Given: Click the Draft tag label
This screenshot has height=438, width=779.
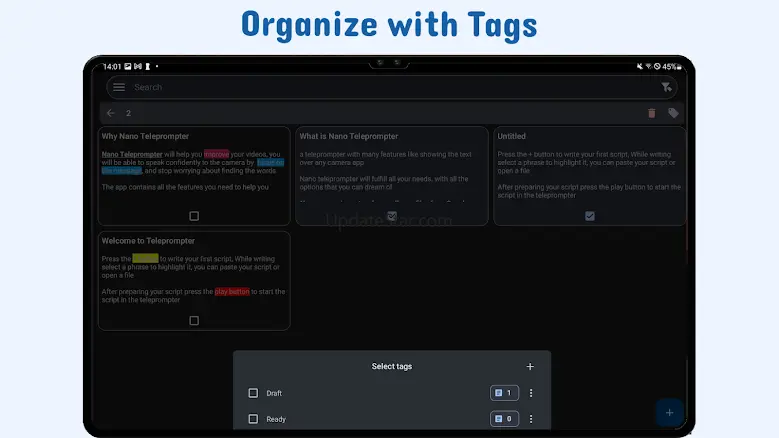Looking at the screenshot, I should [x=274, y=393].
